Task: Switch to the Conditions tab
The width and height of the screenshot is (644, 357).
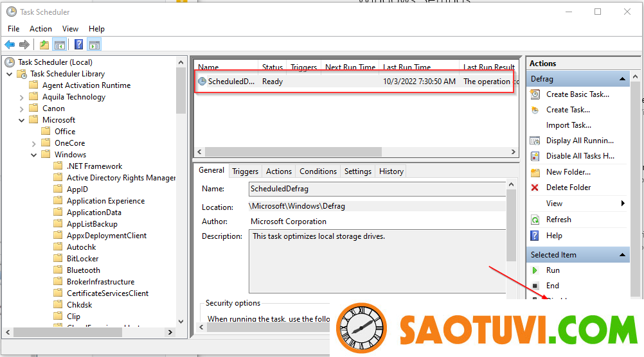Action: pyautogui.click(x=318, y=171)
